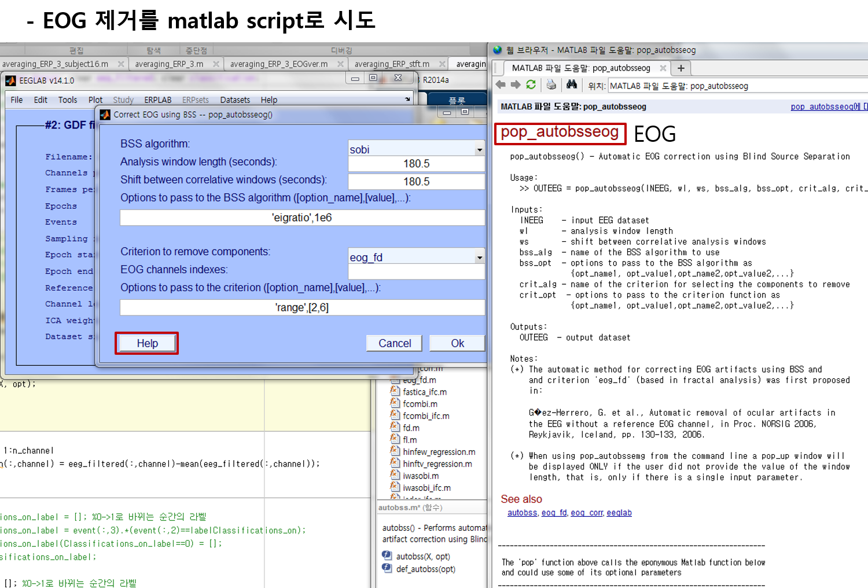Select hinfew_regression.m file icon
Viewport: 868px width, 588px height.
[395, 451]
